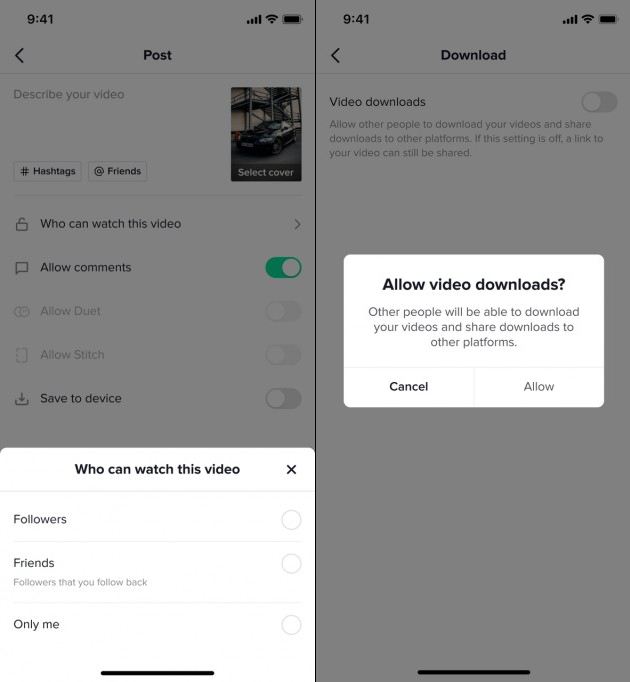Choose Friends radio option

[x=291, y=563]
